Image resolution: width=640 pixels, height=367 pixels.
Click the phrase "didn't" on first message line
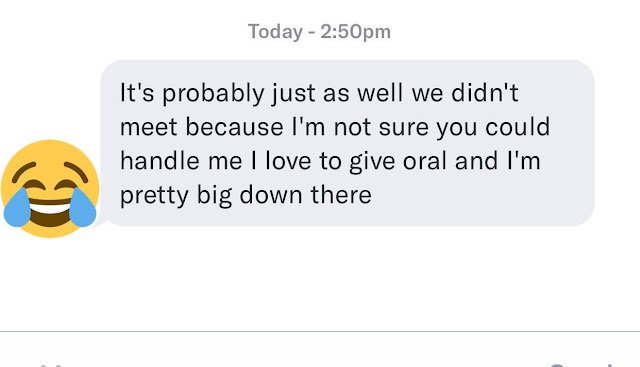click(485, 93)
